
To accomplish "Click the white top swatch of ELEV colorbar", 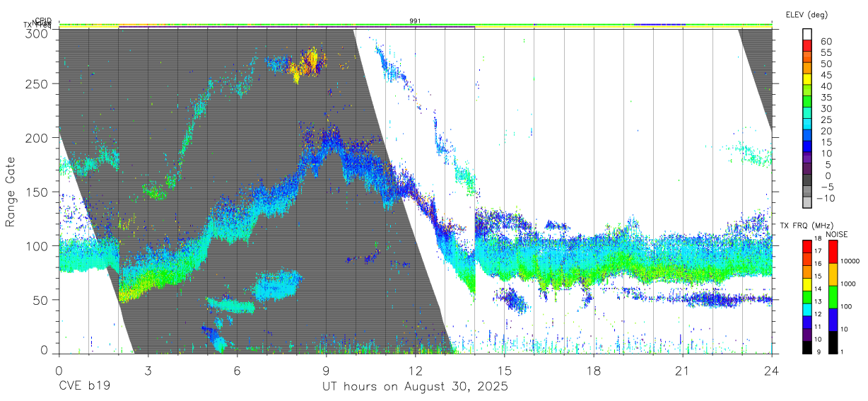I will tap(807, 34).
